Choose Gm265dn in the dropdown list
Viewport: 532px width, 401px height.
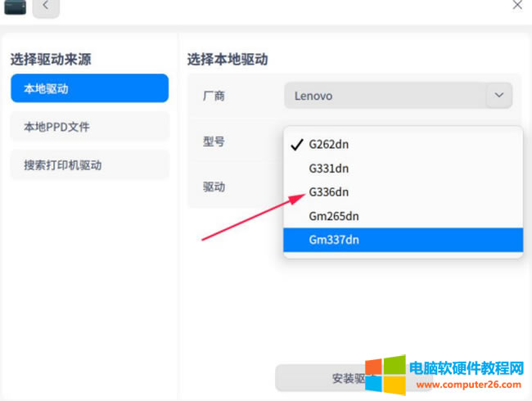coord(333,216)
